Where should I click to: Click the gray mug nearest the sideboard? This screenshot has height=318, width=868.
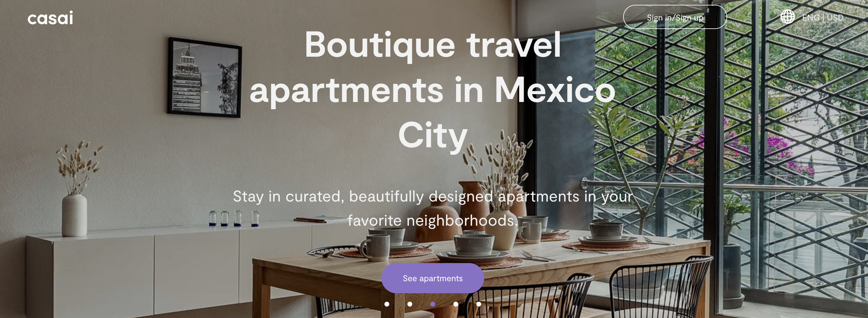coord(375,248)
